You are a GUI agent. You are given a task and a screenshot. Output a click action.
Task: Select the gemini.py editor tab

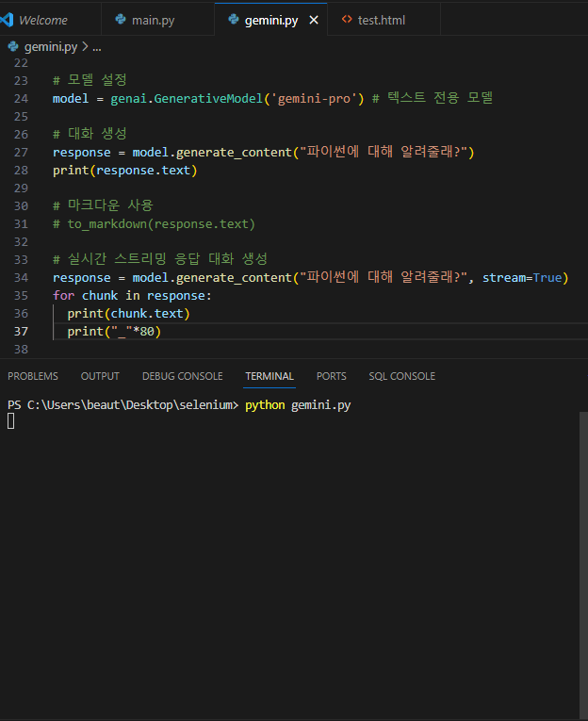coord(270,20)
